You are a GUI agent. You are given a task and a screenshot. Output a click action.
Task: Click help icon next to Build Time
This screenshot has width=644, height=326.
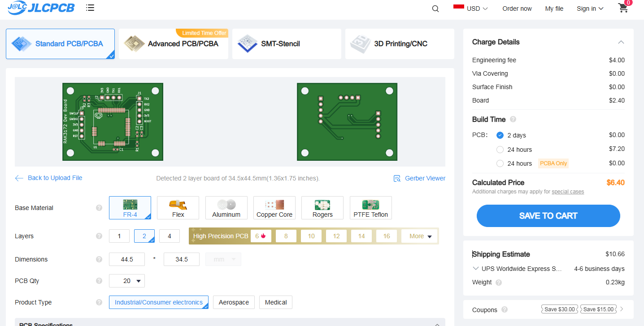click(x=513, y=120)
